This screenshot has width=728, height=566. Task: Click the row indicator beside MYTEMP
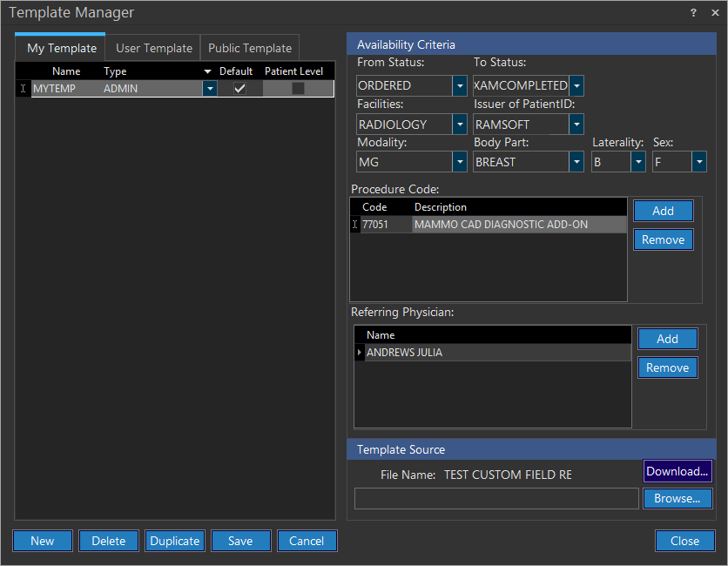click(x=24, y=89)
